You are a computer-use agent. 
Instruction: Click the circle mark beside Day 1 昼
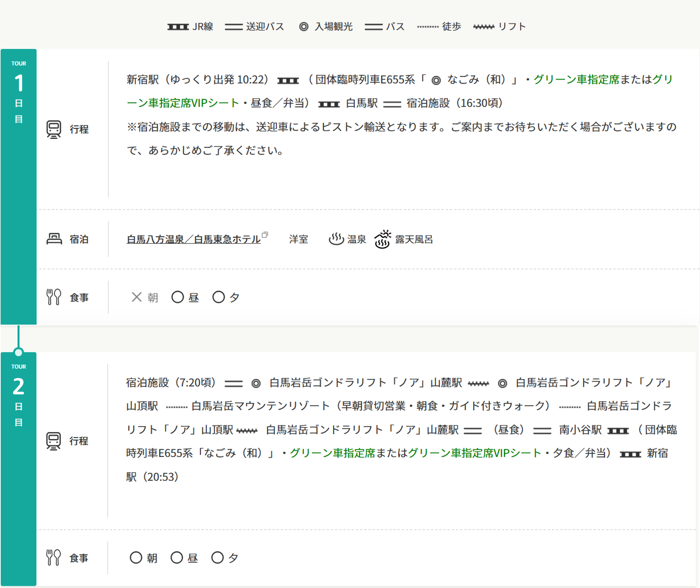coord(178,297)
